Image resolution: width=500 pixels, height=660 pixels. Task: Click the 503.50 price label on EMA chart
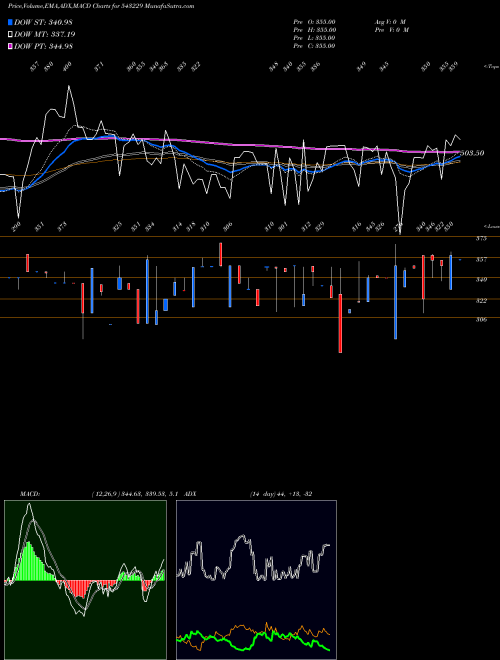(x=472, y=153)
